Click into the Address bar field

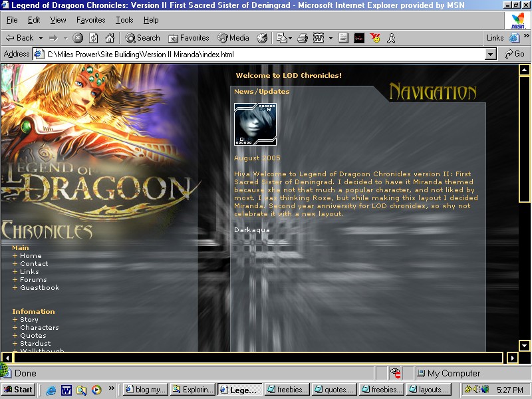(259, 55)
